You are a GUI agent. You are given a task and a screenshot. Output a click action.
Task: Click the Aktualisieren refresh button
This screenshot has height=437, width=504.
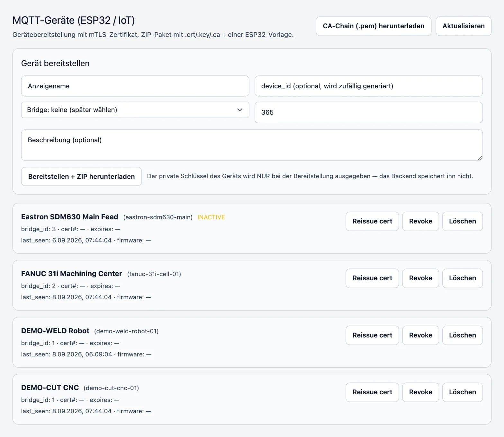pos(464,26)
